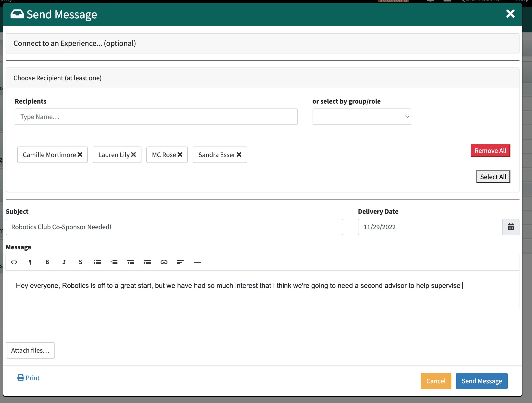Insert a hyperlink in message
Screen dimensions: 532x403
pos(164,262)
